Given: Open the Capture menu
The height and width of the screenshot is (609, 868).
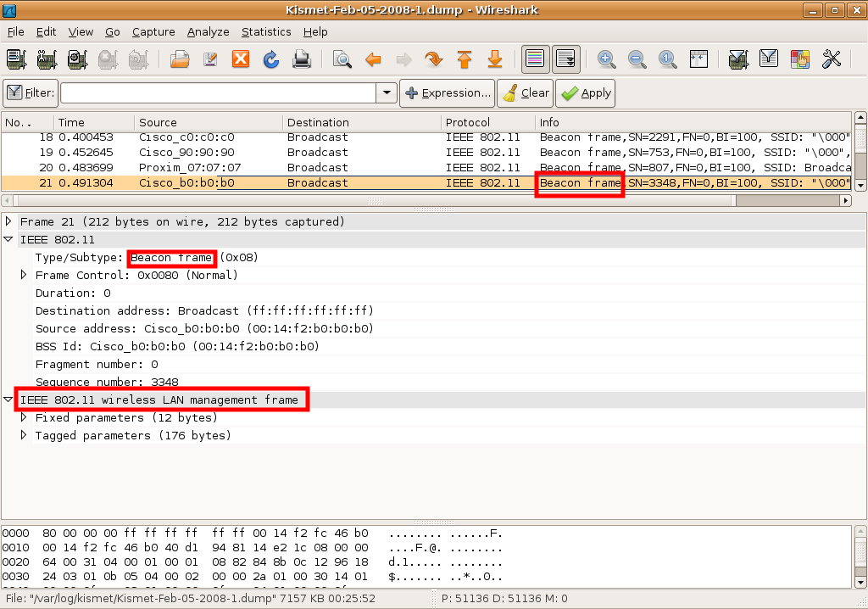Looking at the screenshot, I should [x=153, y=32].
